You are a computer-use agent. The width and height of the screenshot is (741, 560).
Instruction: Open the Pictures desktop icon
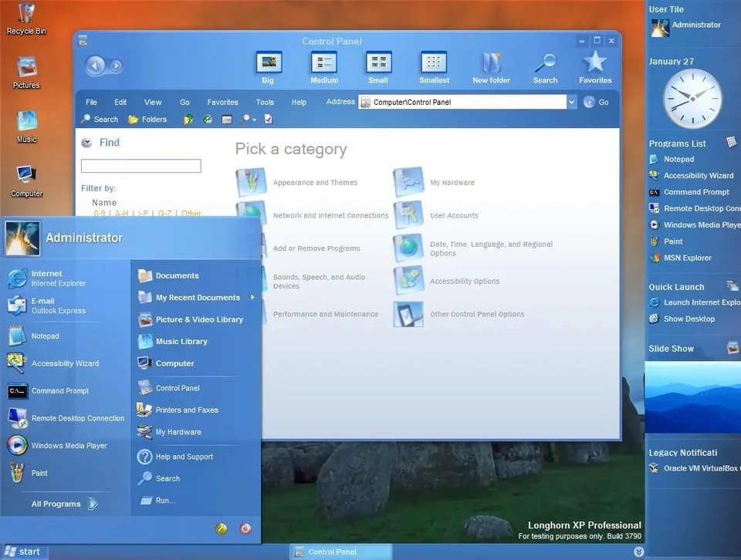click(26, 73)
